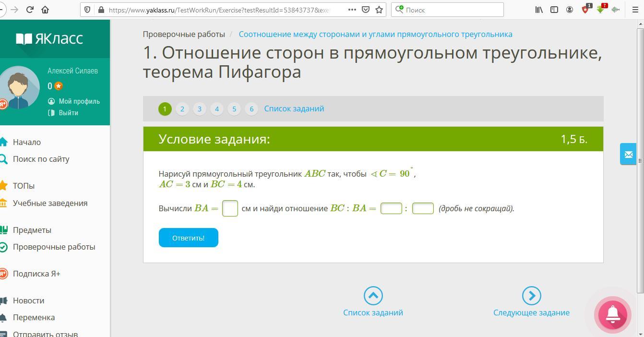Select task number 1 in pager

[x=165, y=109]
